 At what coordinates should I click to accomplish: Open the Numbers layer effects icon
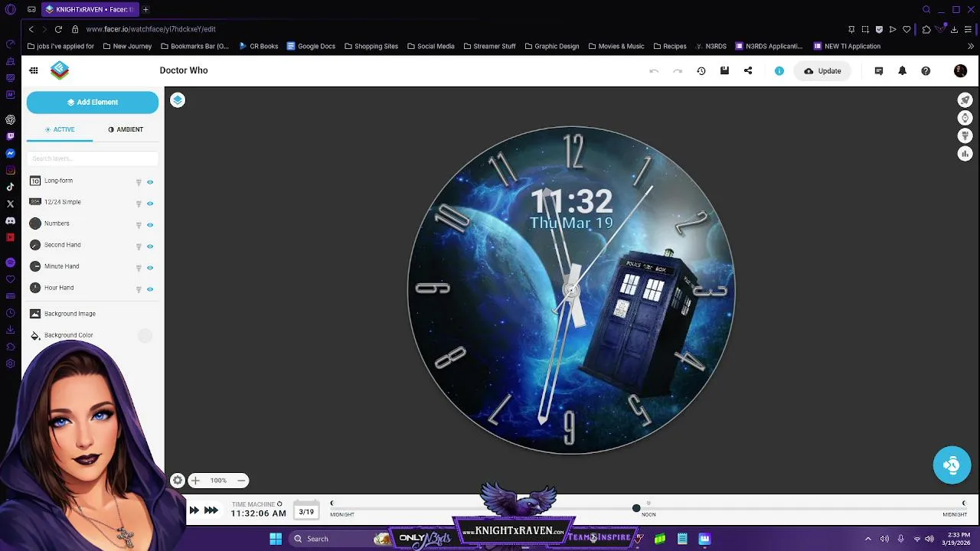click(139, 225)
